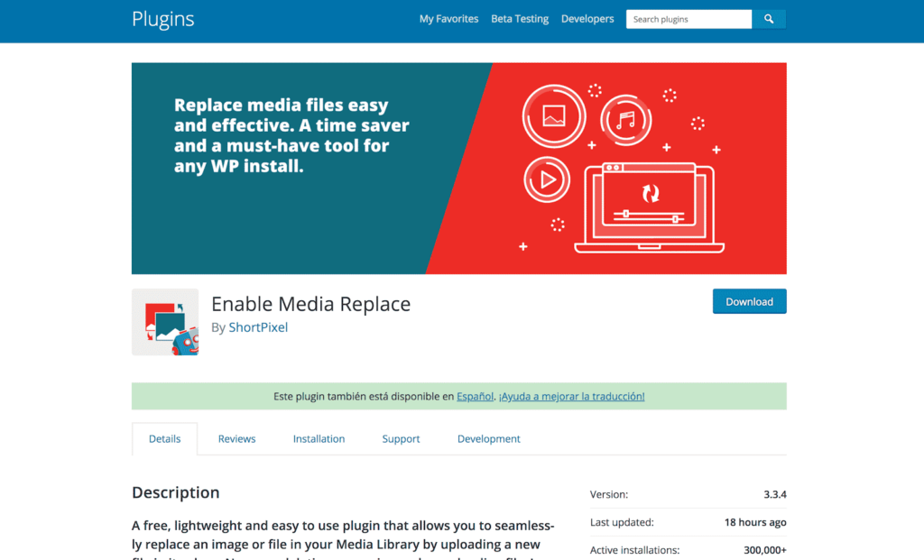This screenshot has width=924, height=560.
Task: Click the Plugins heading link
Action: [162, 19]
